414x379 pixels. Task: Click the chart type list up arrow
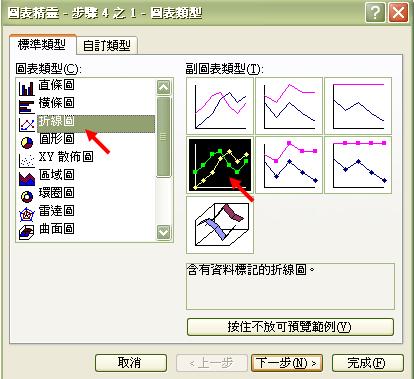coord(163,87)
